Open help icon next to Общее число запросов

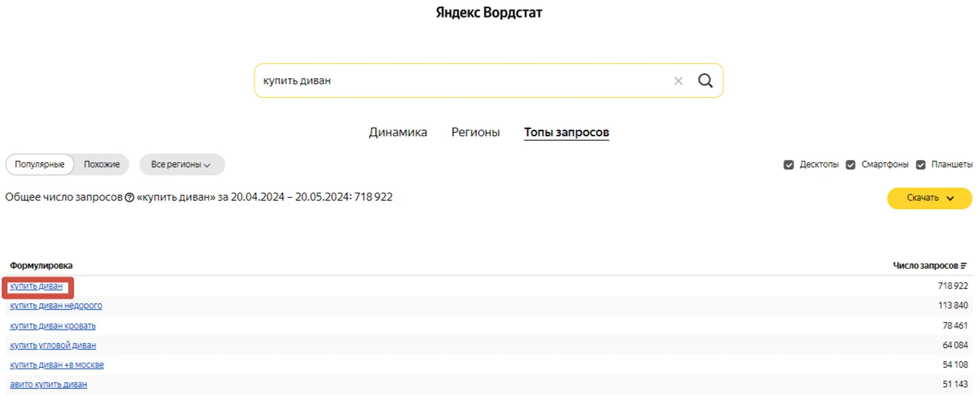(x=129, y=198)
